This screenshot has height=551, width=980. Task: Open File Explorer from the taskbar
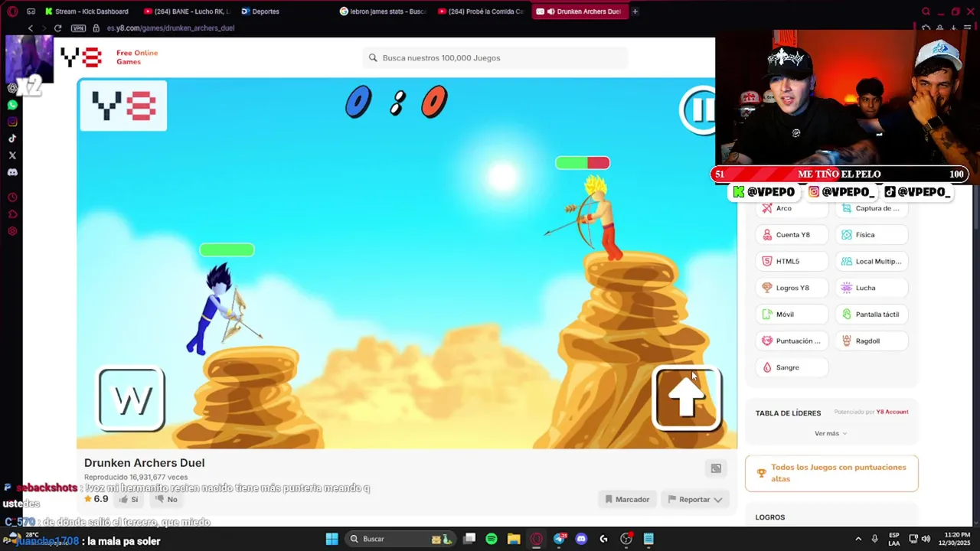[x=514, y=539]
